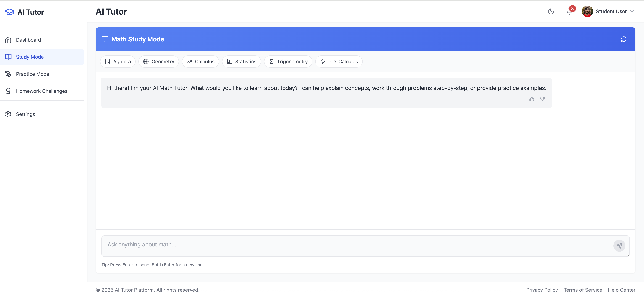Open Homework Challenges
The height and width of the screenshot is (292, 644).
click(41, 91)
